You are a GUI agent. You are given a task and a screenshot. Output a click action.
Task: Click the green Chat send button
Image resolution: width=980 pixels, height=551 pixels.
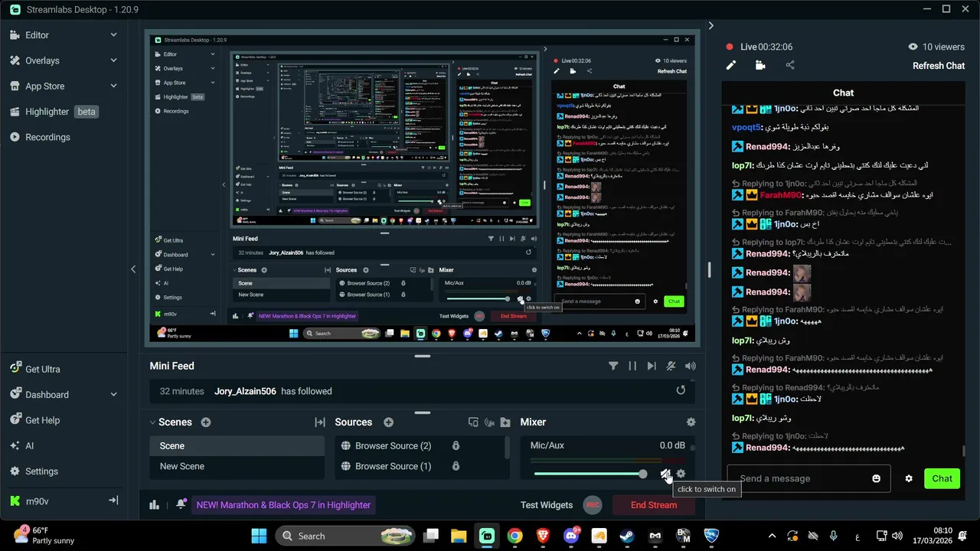click(942, 478)
